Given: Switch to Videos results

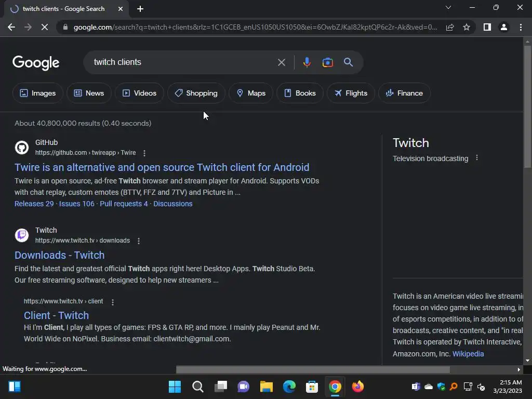Looking at the screenshot, I should (x=139, y=93).
